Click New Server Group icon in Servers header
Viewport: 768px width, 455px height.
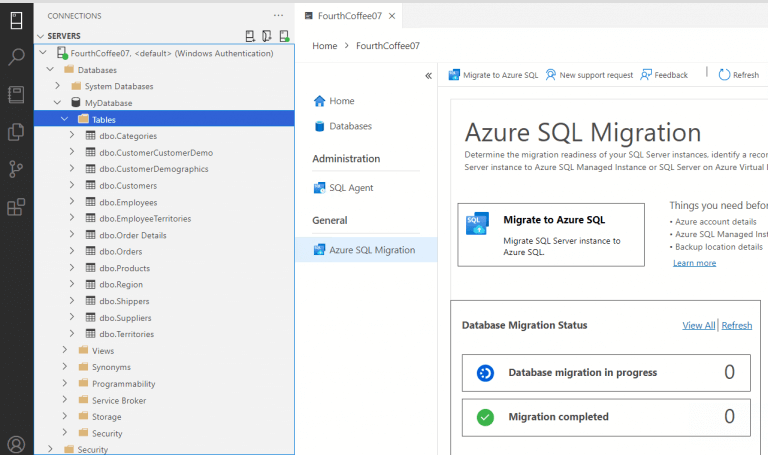[267, 36]
